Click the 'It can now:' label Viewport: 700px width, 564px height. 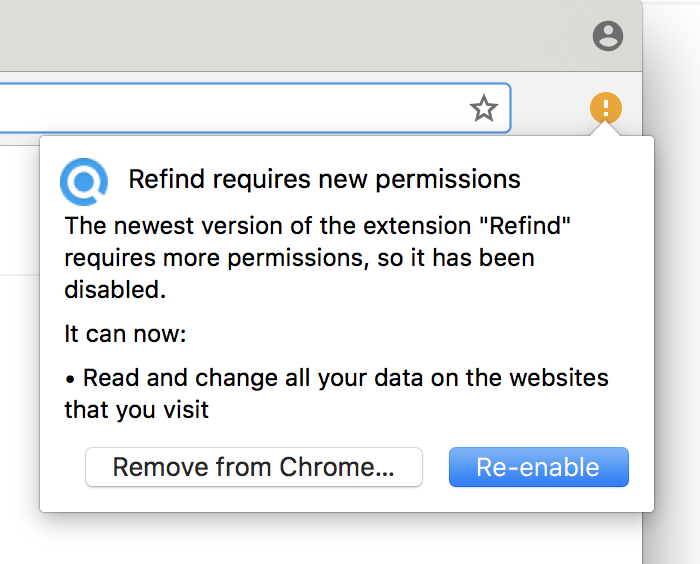pos(126,334)
